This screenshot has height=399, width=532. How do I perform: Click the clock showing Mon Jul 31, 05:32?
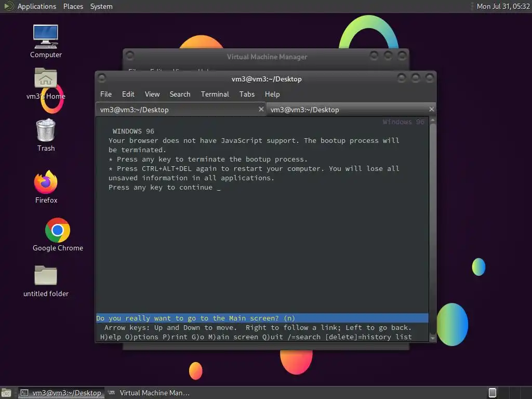(503, 6)
